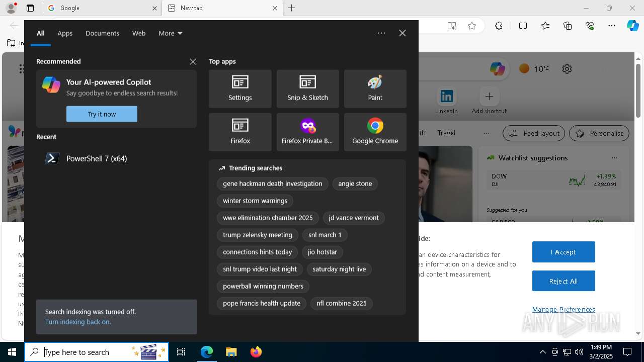Open Task View on taskbar

181,352
